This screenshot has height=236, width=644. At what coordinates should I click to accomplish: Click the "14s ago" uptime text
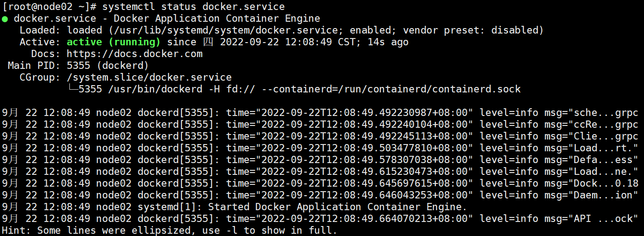(388, 42)
